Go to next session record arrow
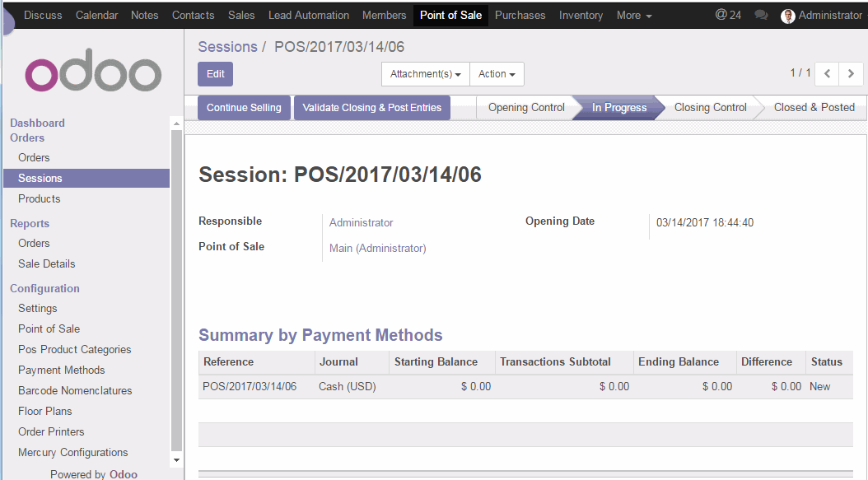This screenshot has width=868, height=480. point(851,74)
